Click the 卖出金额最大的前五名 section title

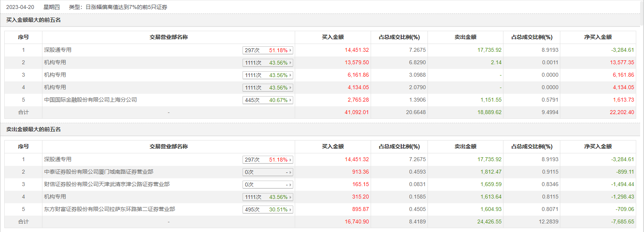point(33,129)
